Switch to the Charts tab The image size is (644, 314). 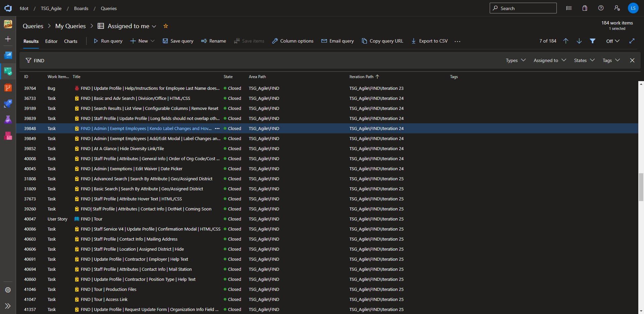pyautogui.click(x=71, y=41)
